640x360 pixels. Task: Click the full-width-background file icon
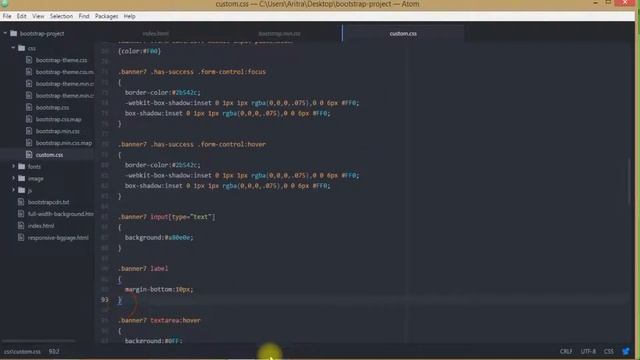tap(21, 214)
